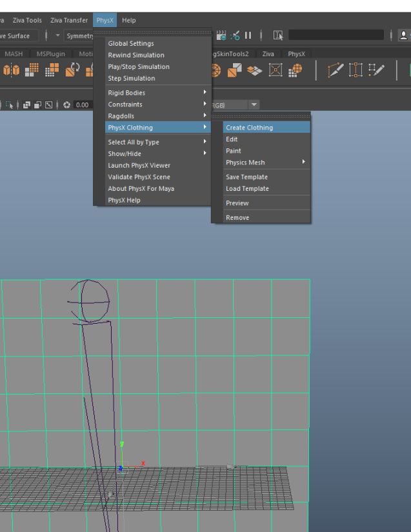Click Create Clothing in the submenu

click(266, 128)
